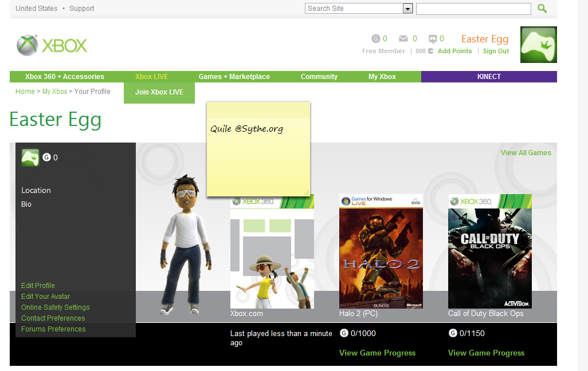Open the Support link
Image resolution: width=588 pixels, height=371 pixels.
pyautogui.click(x=82, y=8)
